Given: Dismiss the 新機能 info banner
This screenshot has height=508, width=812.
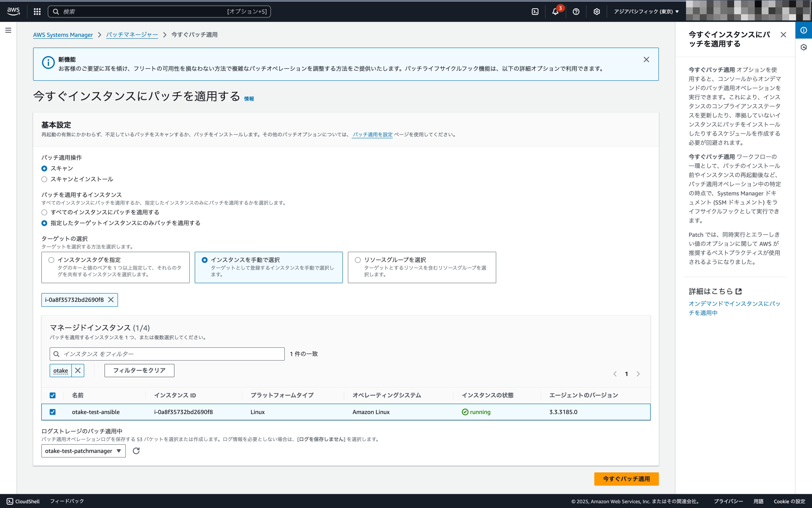Looking at the screenshot, I should click(646, 59).
